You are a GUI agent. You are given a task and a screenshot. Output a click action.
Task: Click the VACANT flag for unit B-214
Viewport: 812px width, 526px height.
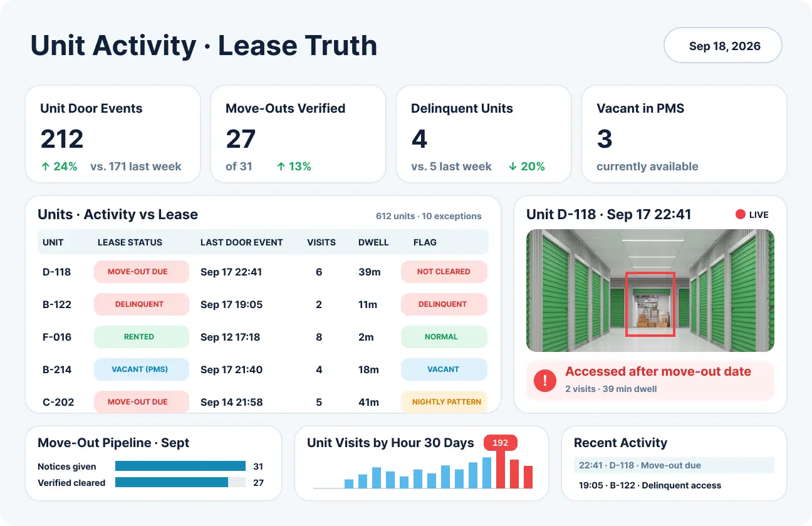444,369
